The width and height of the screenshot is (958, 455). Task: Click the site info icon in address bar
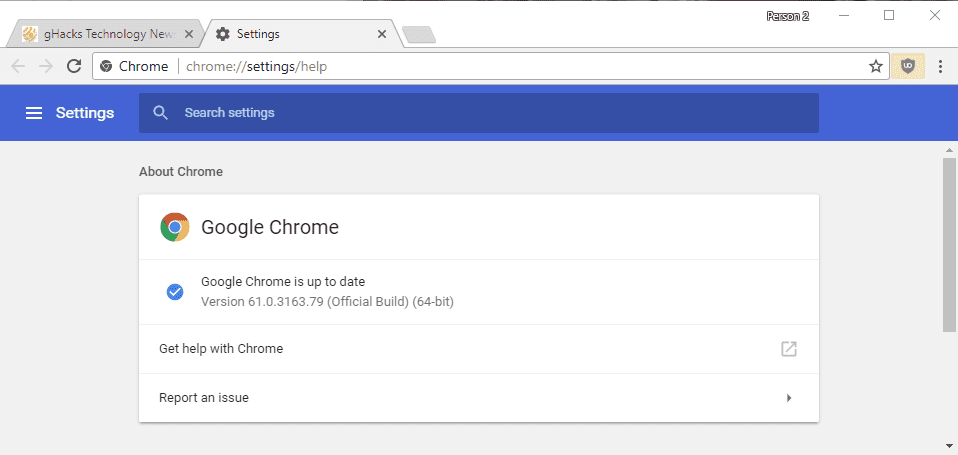[106, 66]
